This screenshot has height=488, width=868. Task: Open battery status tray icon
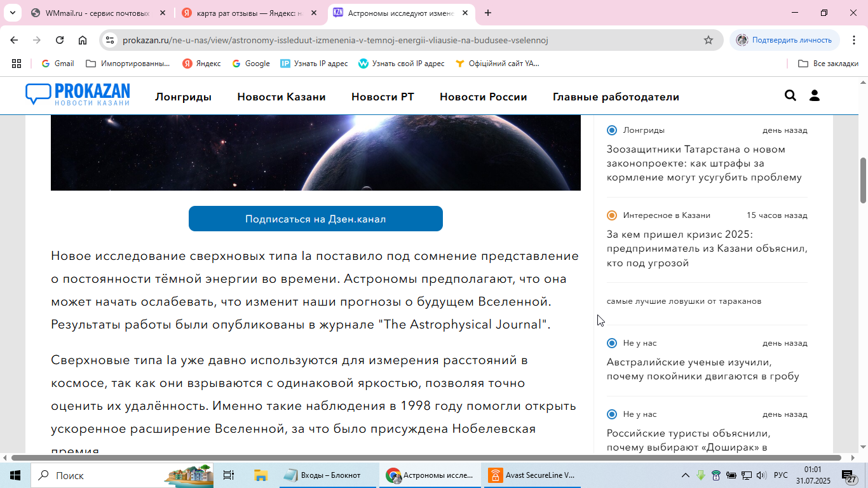(731, 475)
